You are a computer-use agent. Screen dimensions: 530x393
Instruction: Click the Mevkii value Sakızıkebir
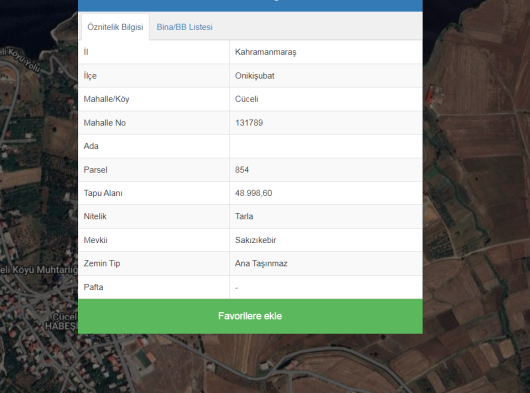256,240
